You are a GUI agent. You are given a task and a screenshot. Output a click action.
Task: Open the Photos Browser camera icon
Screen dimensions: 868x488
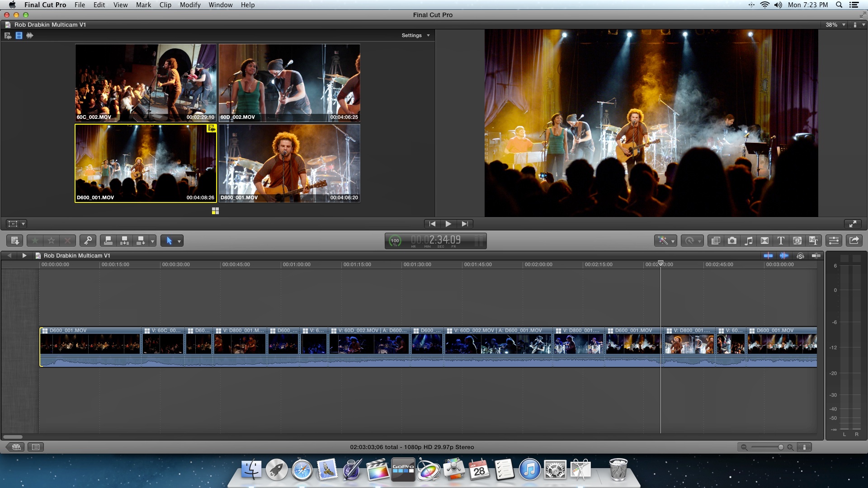[x=732, y=241]
